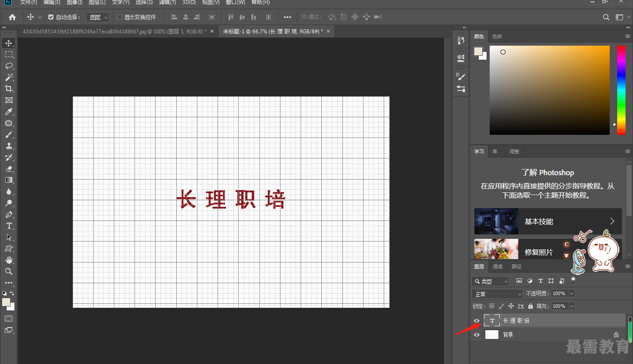Image resolution: width=633 pixels, height=364 pixels.
Task: Select the Clone Stamp tool
Action: click(9, 146)
